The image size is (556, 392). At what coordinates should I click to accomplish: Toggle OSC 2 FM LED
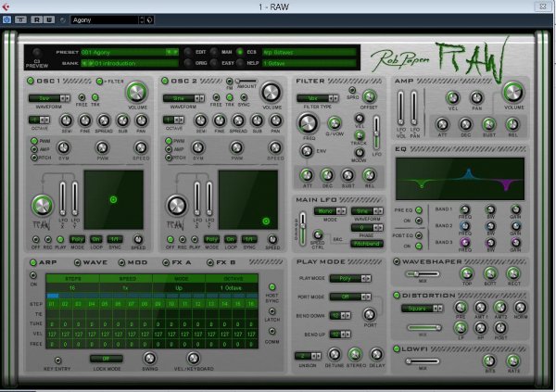click(230, 82)
